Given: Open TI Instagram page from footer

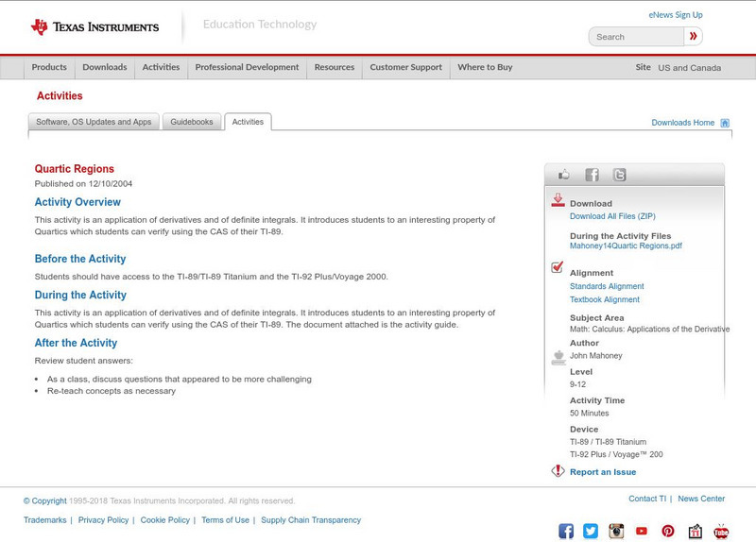Looking at the screenshot, I should (616, 531).
